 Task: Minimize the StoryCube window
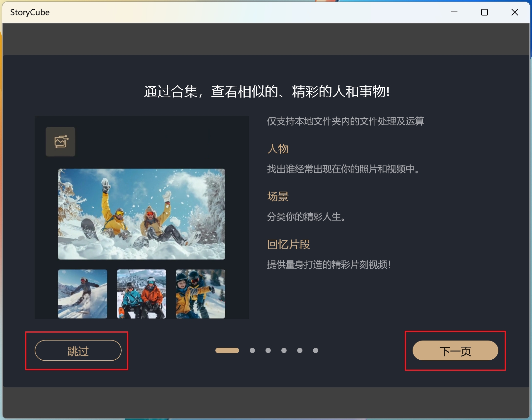click(454, 12)
